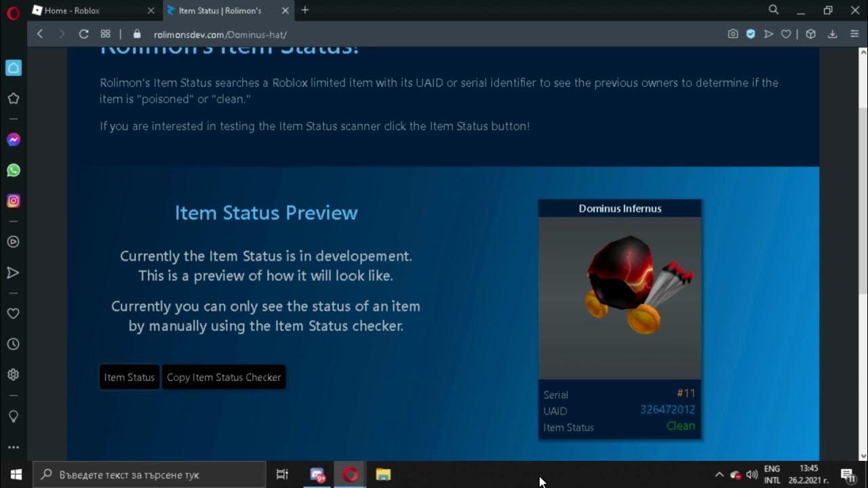Open the sidebar History clock icon
Viewport: 868px width, 488px height.
click(13, 344)
